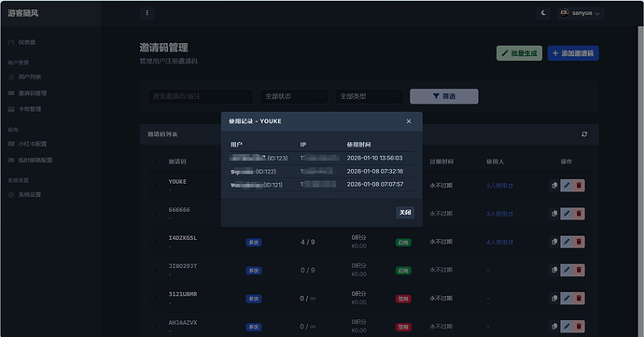
Task: Click the three-dot sidebar toggle icon in the header
Action: tap(147, 13)
